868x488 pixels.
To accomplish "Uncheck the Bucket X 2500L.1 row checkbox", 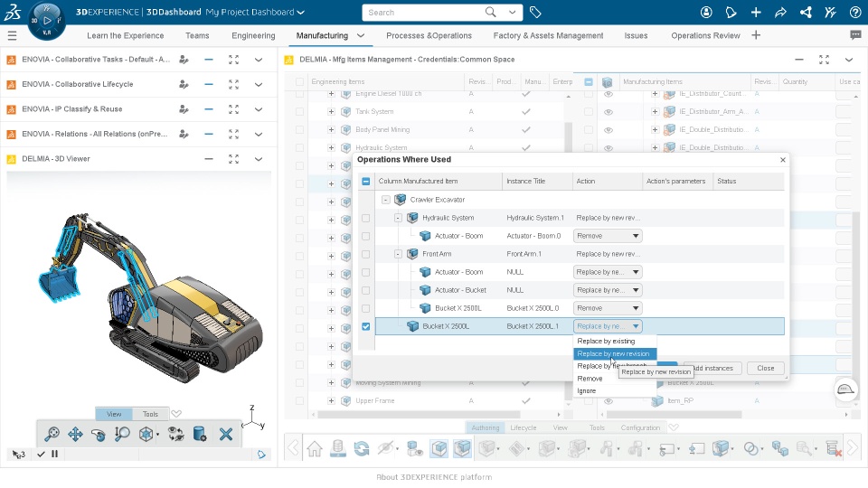I will 366,327.
